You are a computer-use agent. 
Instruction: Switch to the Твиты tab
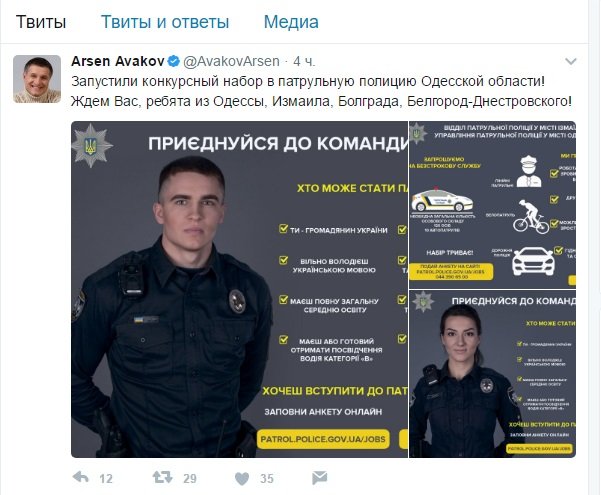[x=41, y=22]
